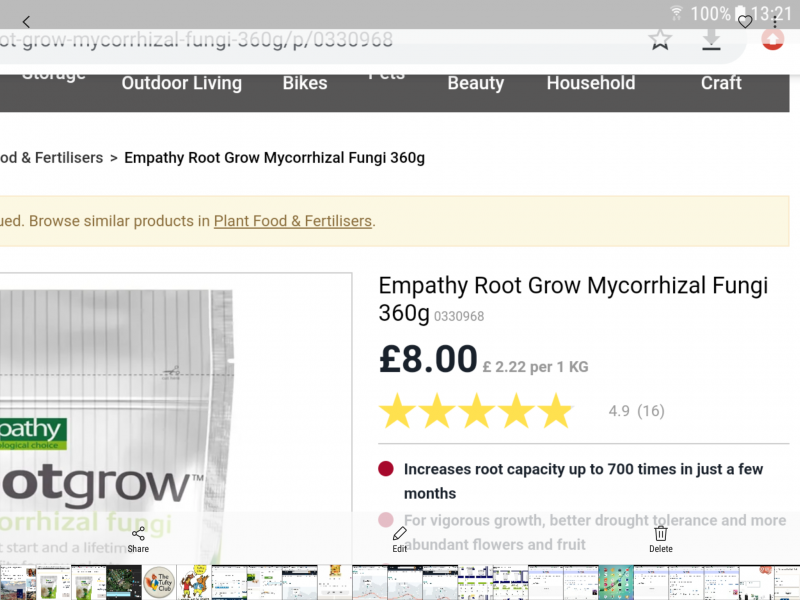This screenshot has height=600, width=800.
Task: Tap the Share icon
Action: [x=138, y=539]
